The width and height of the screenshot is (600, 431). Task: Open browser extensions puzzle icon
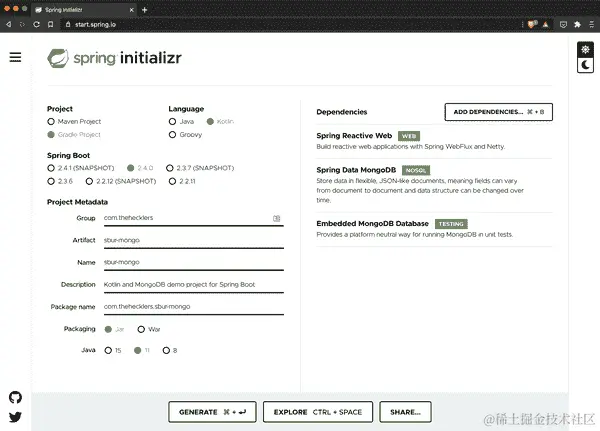point(577,24)
